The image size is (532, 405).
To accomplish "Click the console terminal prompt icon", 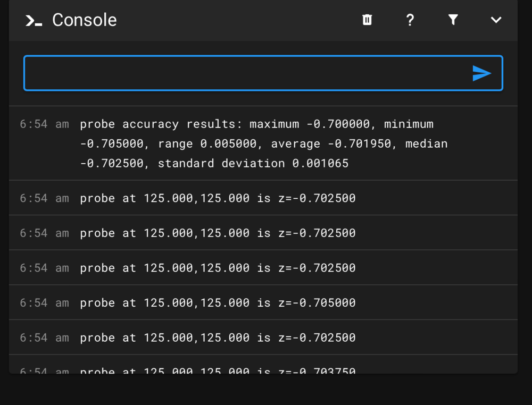I will [x=34, y=20].
